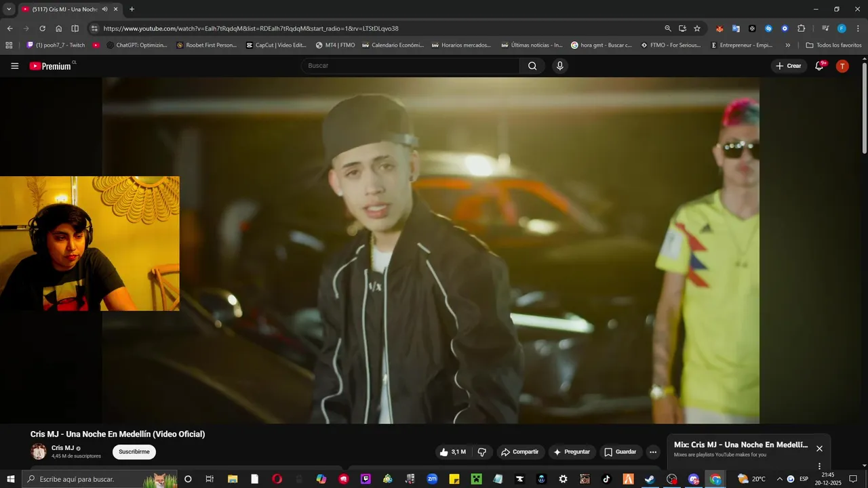Image resolution: width=868 pixels, height=488 pixels.
Task: Close the Mix playlist panel
Action: point(819,448)
